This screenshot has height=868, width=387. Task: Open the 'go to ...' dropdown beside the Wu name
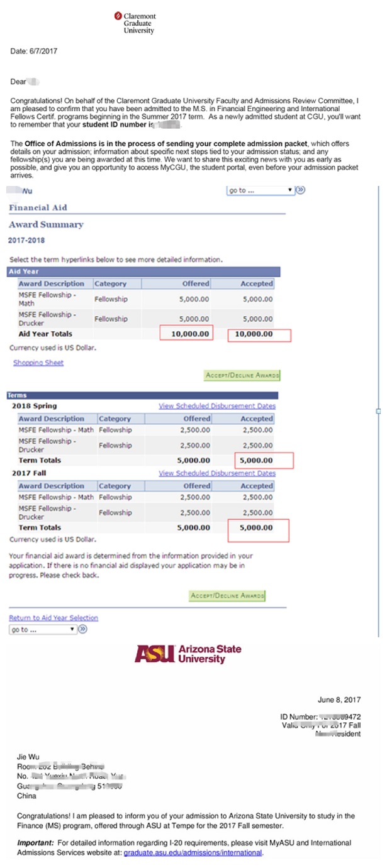coord(260,190)
